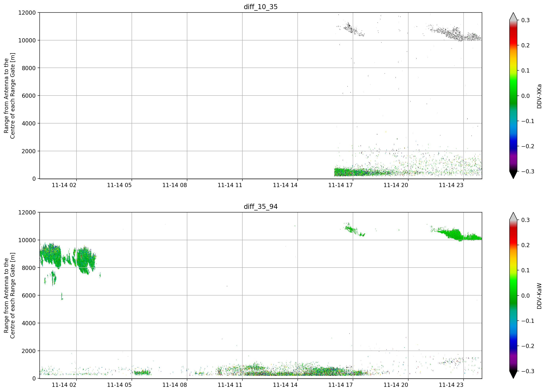This screenshot has height=392, width=546.
Task: Click the "11-14 02" tick under the diff_10_35 plot
Action: (64, 185)
